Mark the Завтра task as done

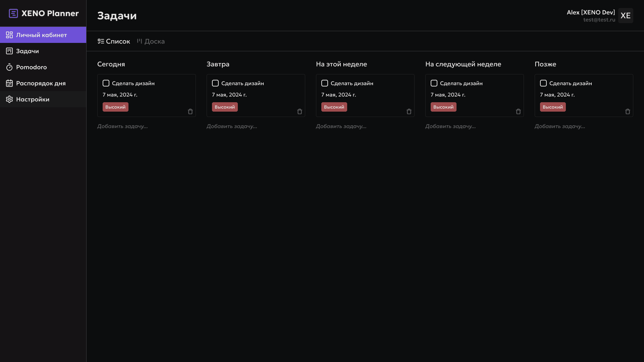[215, 83]
